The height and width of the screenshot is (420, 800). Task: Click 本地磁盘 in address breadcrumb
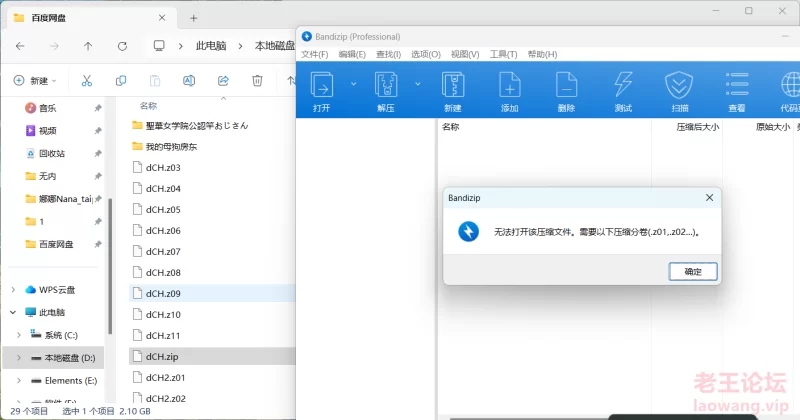tap(275, 46)
